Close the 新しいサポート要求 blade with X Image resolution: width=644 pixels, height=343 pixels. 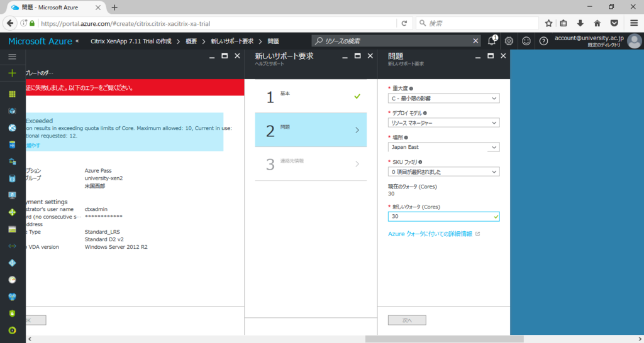[x=370, y=56]
